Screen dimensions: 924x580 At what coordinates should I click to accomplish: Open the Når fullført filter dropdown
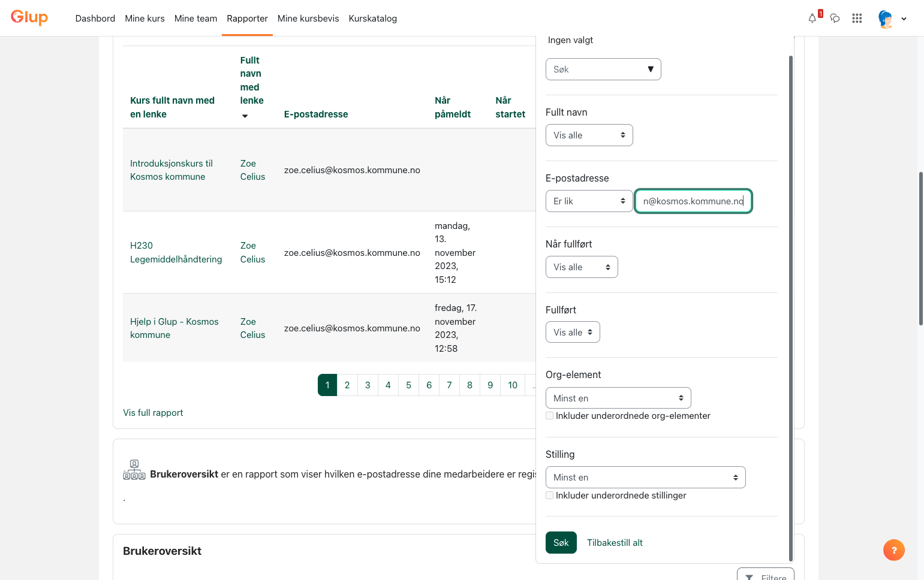[x=582, y=267]
